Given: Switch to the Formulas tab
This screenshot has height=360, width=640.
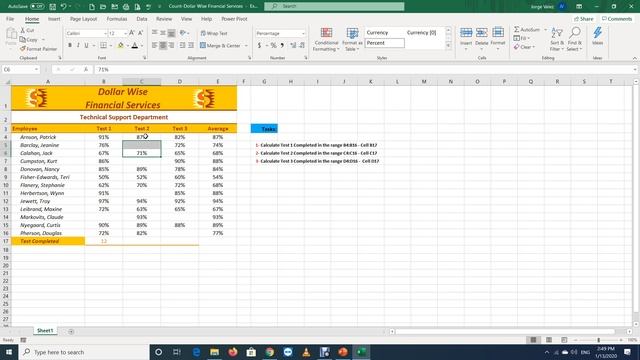Looking at the screenshot, I should [117, 19].
